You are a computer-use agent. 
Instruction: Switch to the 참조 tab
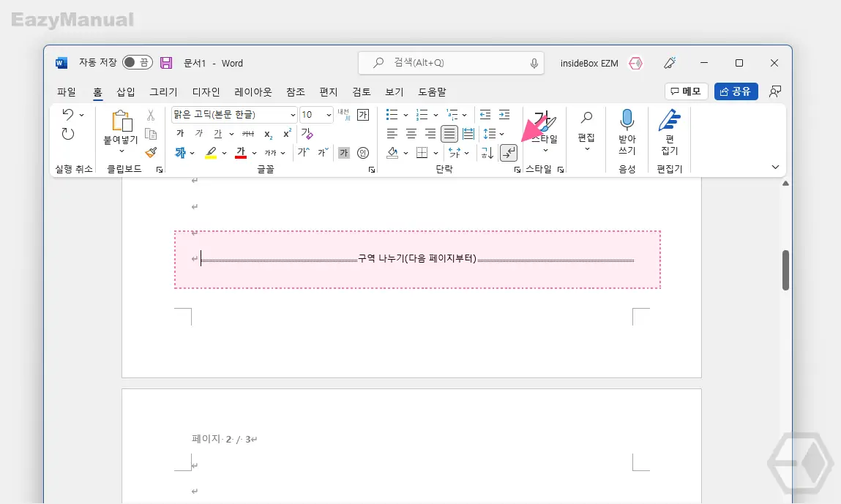[x=296, y=91]
